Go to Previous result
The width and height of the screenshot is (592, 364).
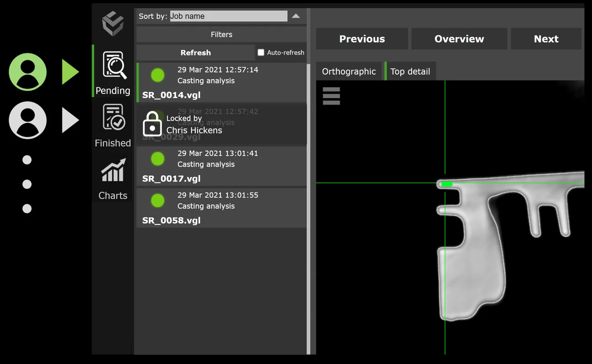pos(362,39)
